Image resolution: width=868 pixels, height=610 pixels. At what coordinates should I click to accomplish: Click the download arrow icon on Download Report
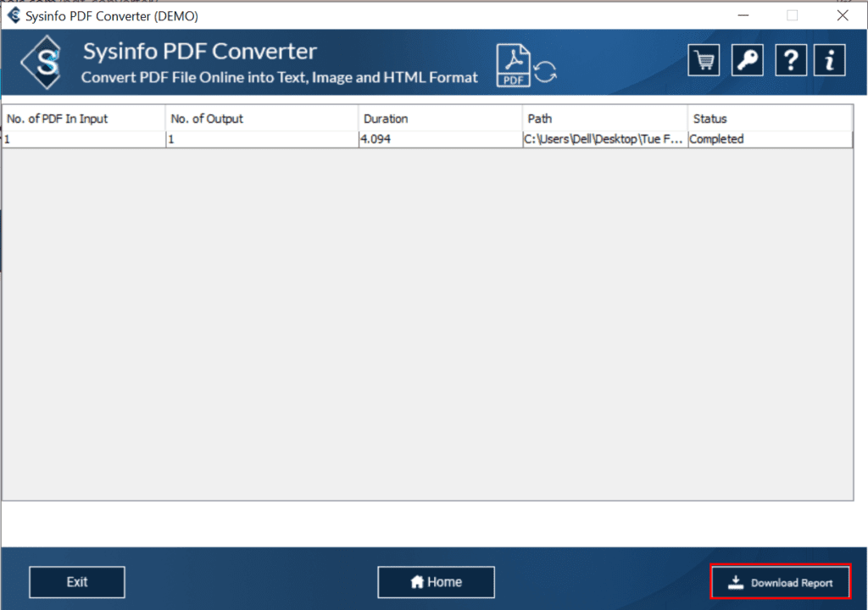click(734, 582)
